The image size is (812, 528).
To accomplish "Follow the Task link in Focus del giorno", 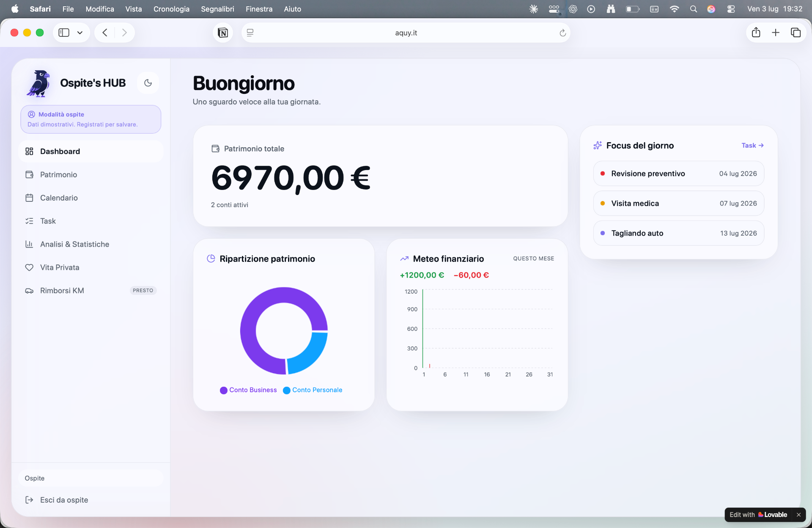I will point(752,146).
